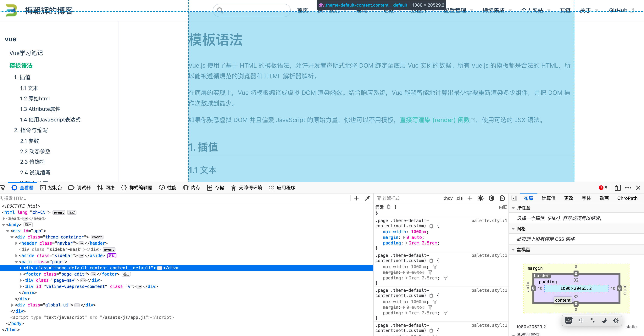Click the 1000×20465.2 content size in box model
The image size is (644, 336).
coord(576,288)
